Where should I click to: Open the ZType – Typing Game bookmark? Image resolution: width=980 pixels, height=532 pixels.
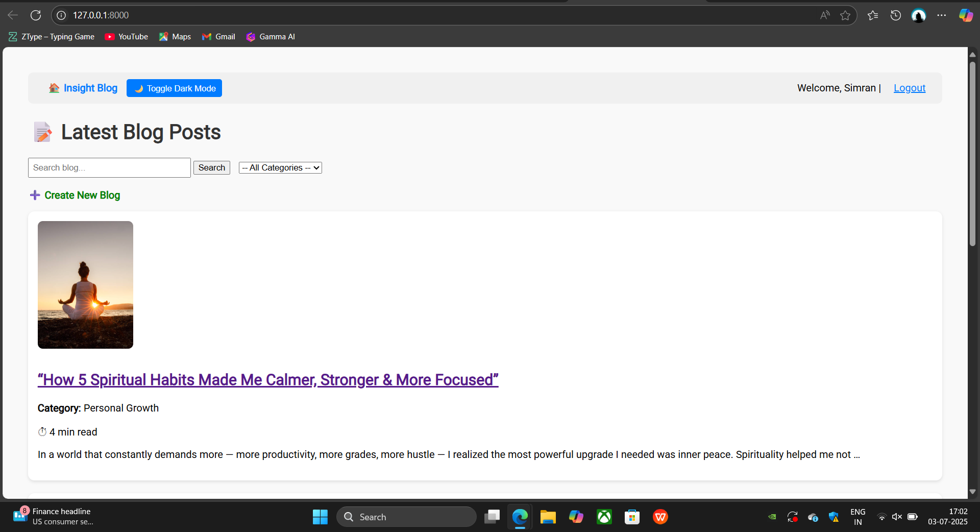[52, 37]
